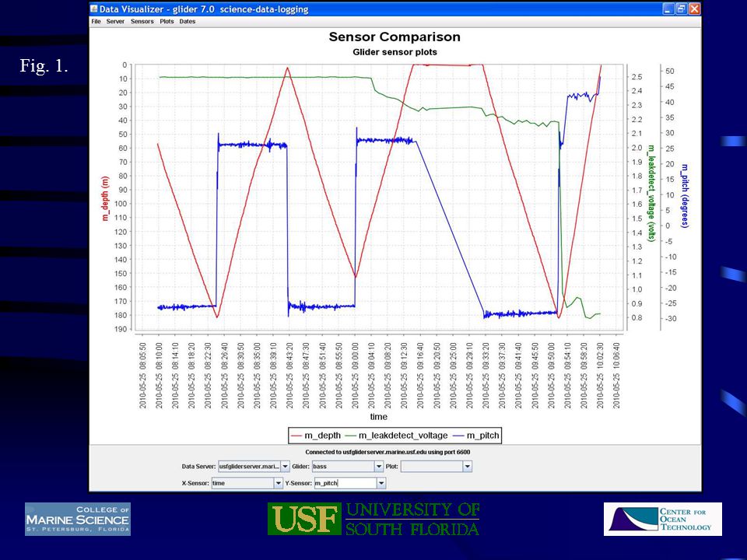
Task: Open the Dates menu
Action: click(188, 22)
